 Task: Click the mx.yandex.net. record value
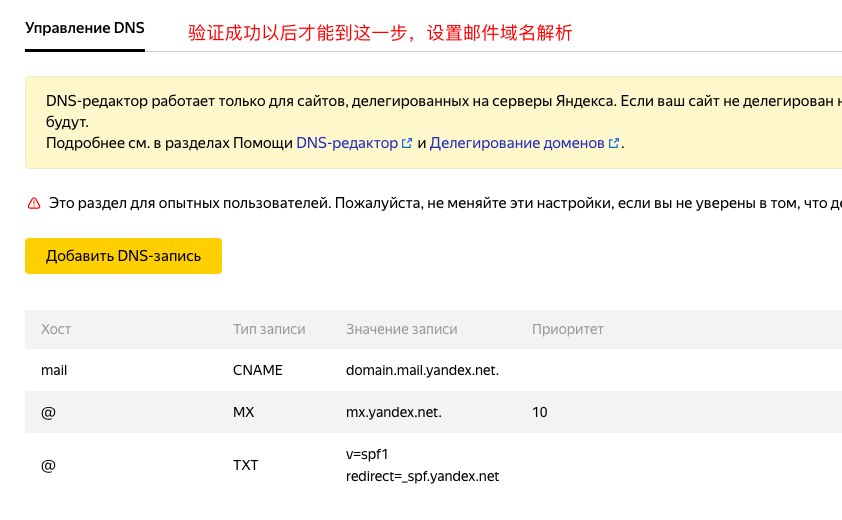pos(394,412)
